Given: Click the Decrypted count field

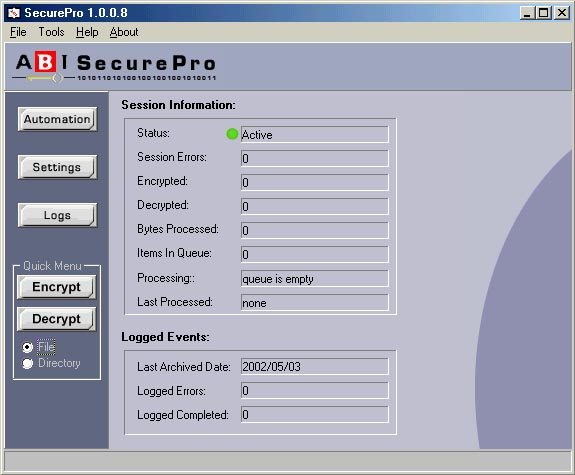Looking at the screenshot, I should 315,207.
